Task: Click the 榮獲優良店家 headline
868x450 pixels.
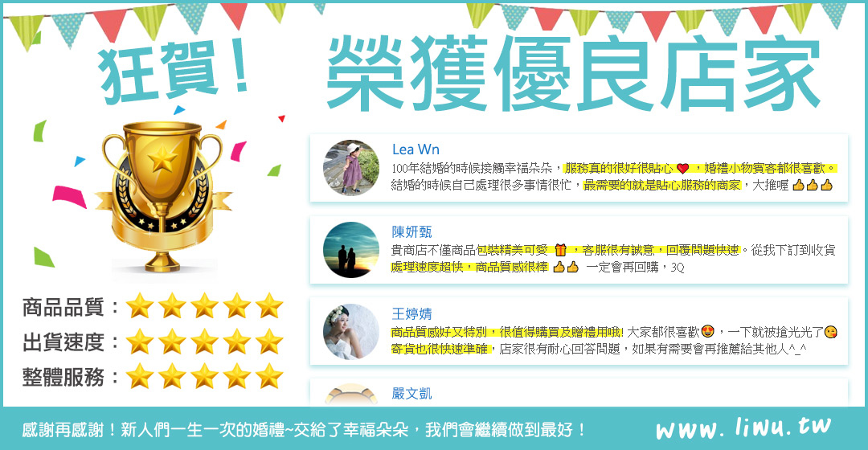Action: [x=574, y=73]
